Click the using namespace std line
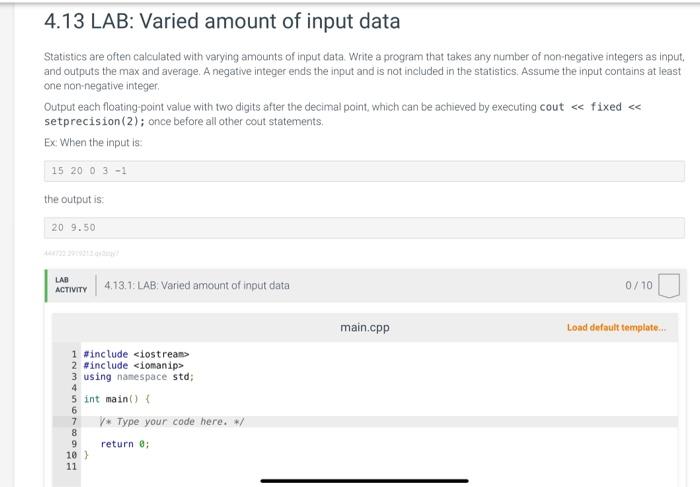This screenshot has height=487, width=700. coord(138,376)
